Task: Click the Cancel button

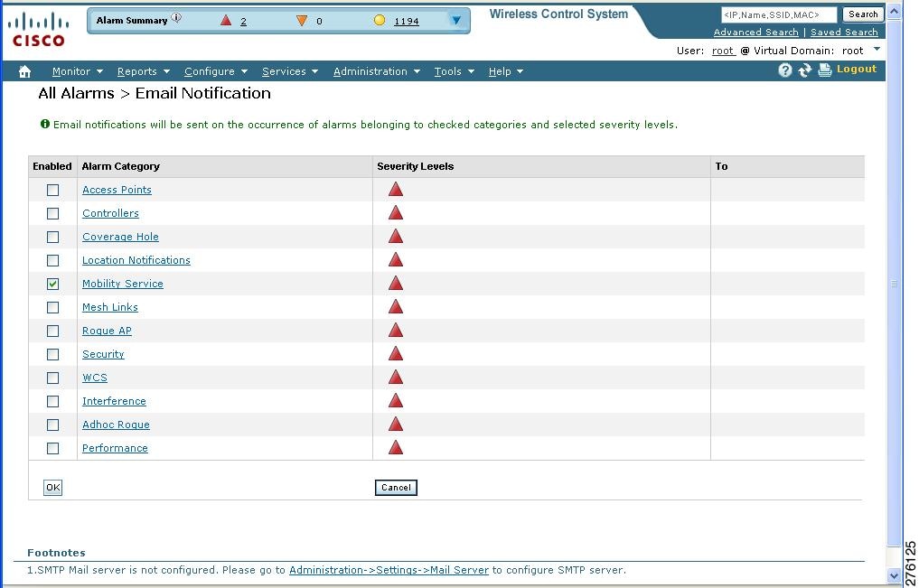Action: [x=396, y=487]
